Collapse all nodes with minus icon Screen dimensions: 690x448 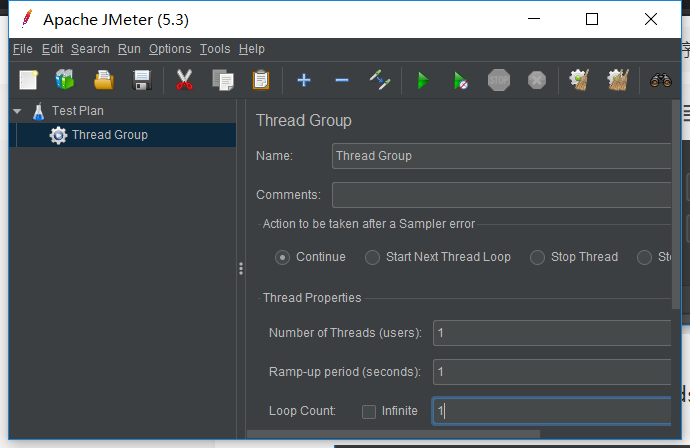click(x=341, y=80)
